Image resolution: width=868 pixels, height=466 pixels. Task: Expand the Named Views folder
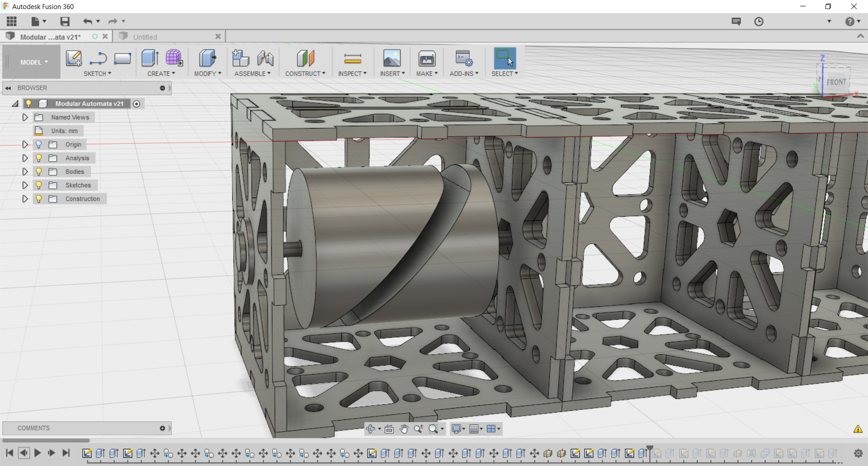pyautogui.click(x=25, y=117)
